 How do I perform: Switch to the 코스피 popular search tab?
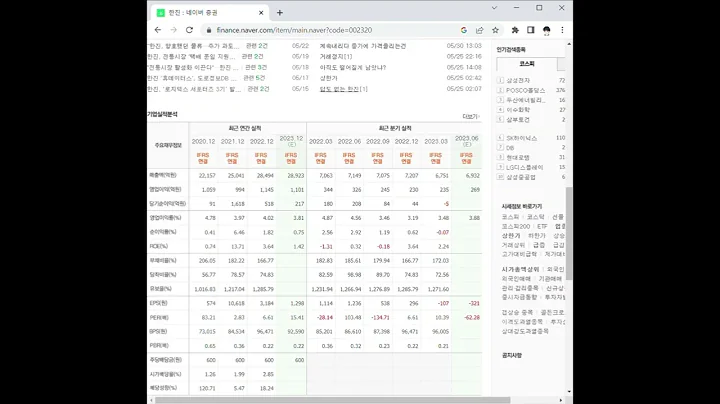click(x=527, y=64)
